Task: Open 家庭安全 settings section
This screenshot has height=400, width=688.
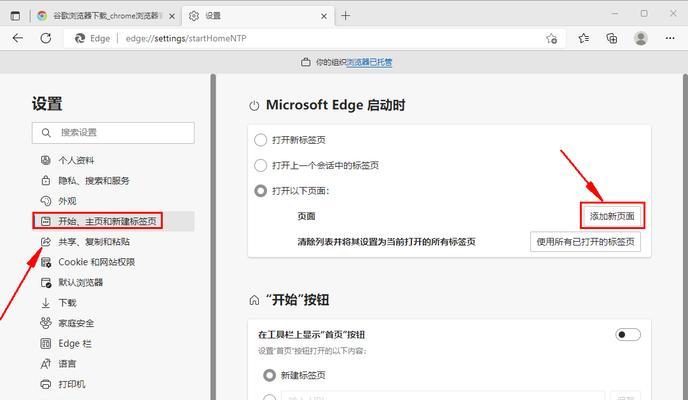Action: 113,323
